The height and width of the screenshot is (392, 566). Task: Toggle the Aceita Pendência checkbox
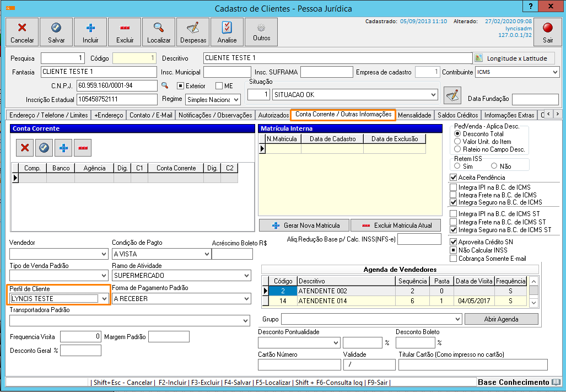click(454, 178)
